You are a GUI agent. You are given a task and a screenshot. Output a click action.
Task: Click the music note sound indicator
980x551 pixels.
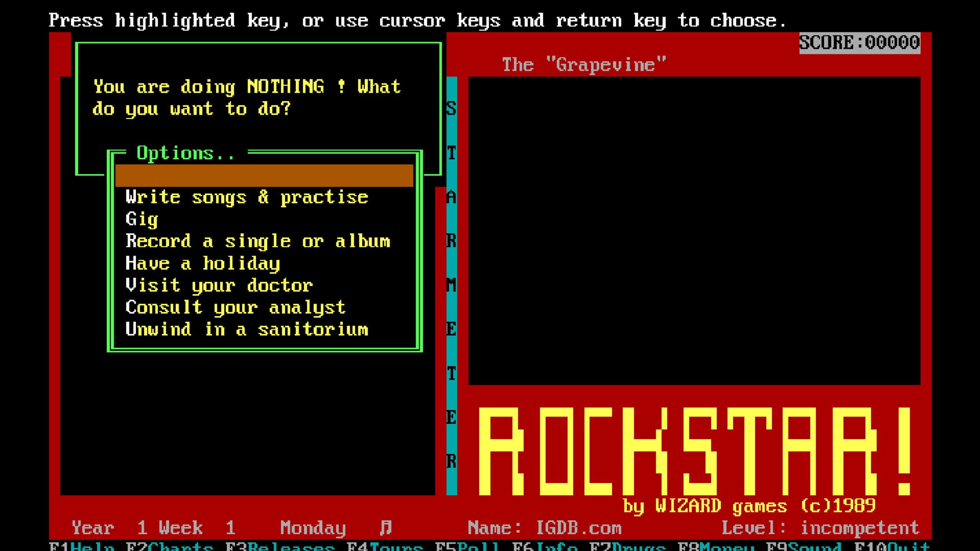point(385,528)
